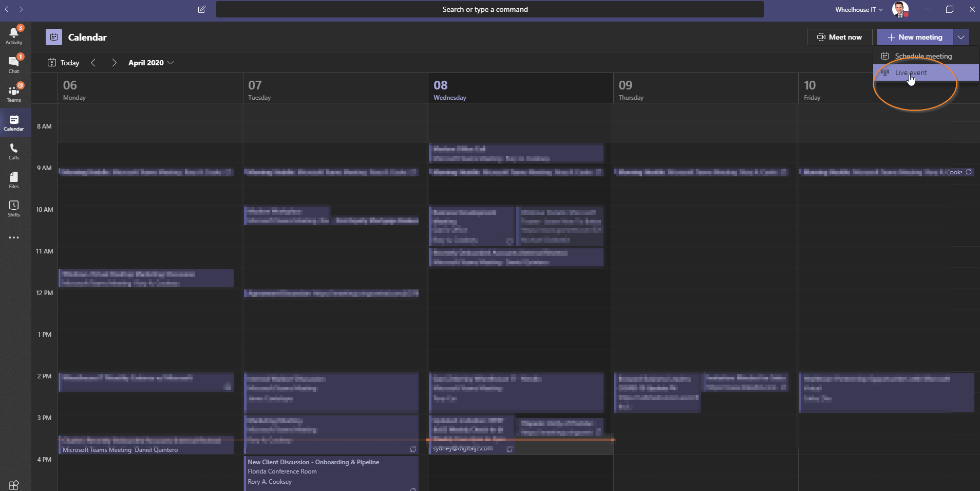Open the Wheelhouse IT organization dropdown
The image size is (980, 491).
coord(859,9)
